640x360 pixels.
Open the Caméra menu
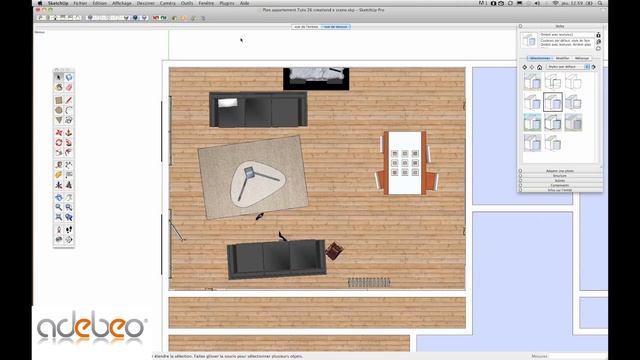167,3
